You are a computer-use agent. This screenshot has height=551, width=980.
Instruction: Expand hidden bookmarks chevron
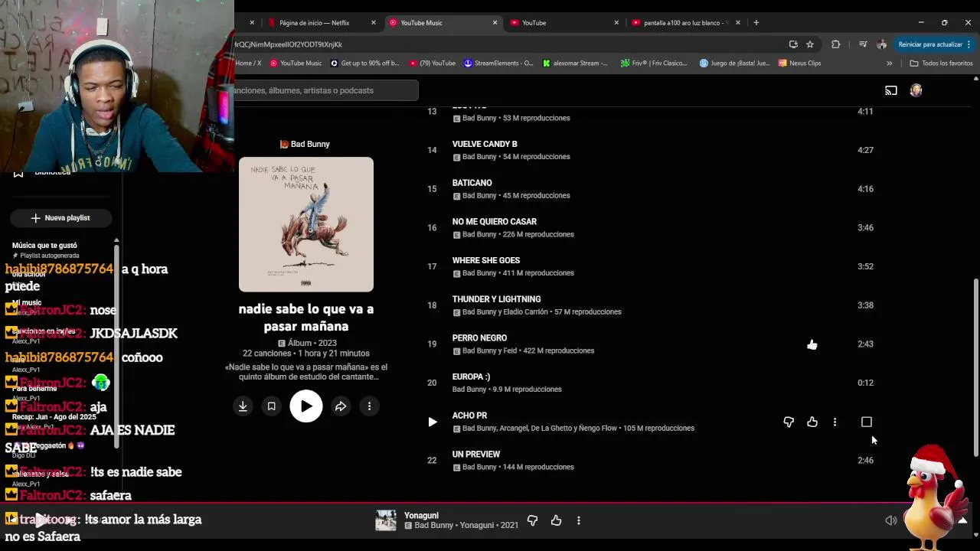coord(889,64)
